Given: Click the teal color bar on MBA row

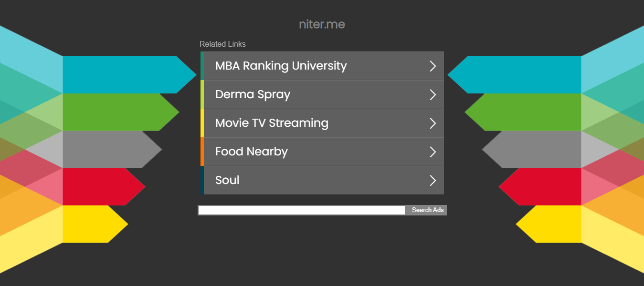Looking at the screenshot, I should pos(202,66).
